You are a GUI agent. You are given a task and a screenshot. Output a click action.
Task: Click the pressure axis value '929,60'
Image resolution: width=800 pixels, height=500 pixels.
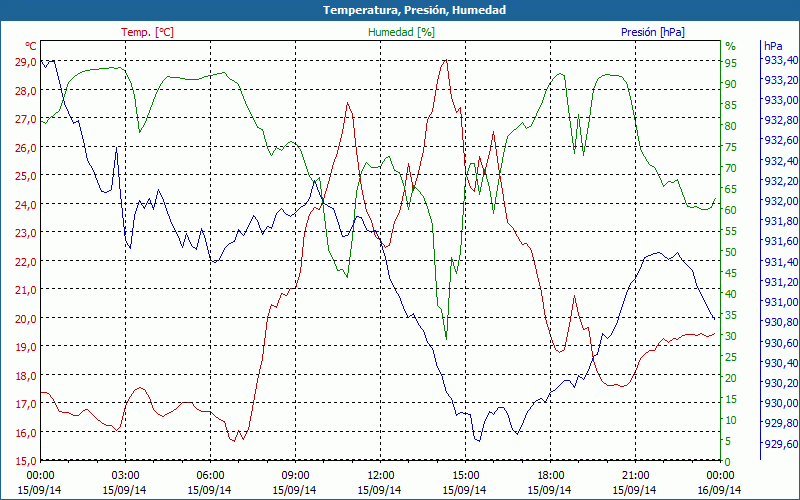click(781, 443)
